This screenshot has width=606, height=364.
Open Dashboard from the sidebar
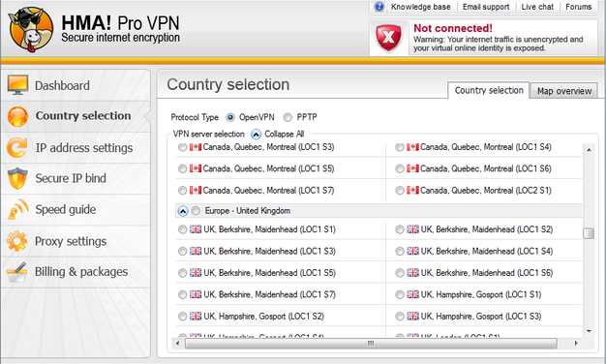pos(76,85)
